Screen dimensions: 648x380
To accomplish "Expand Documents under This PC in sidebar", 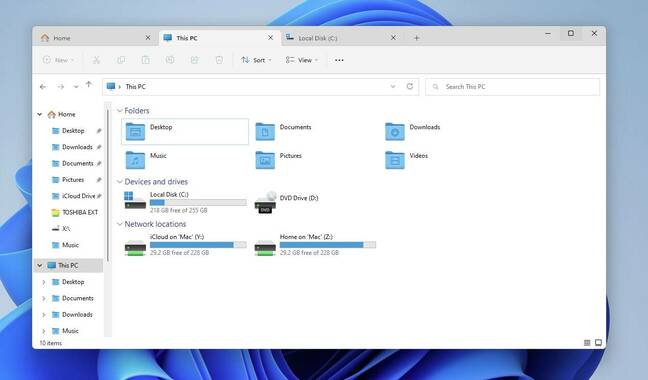I will click(x=44, y=299).
